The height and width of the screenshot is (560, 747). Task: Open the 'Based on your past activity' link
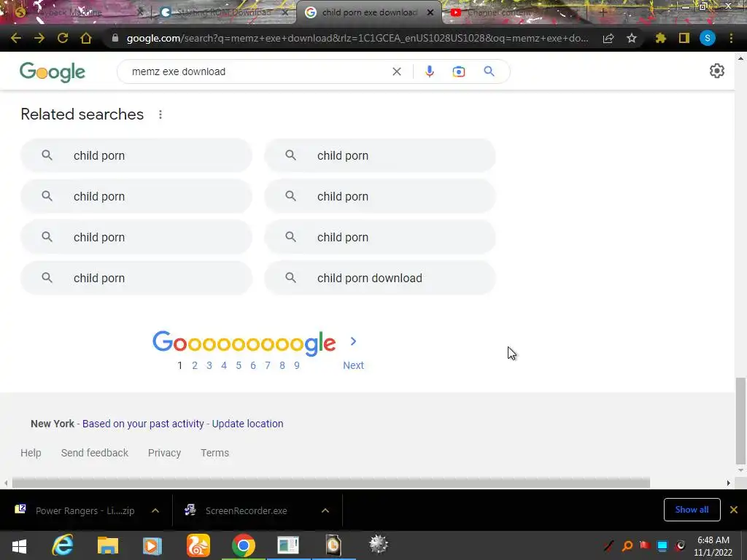coord(143,424)
